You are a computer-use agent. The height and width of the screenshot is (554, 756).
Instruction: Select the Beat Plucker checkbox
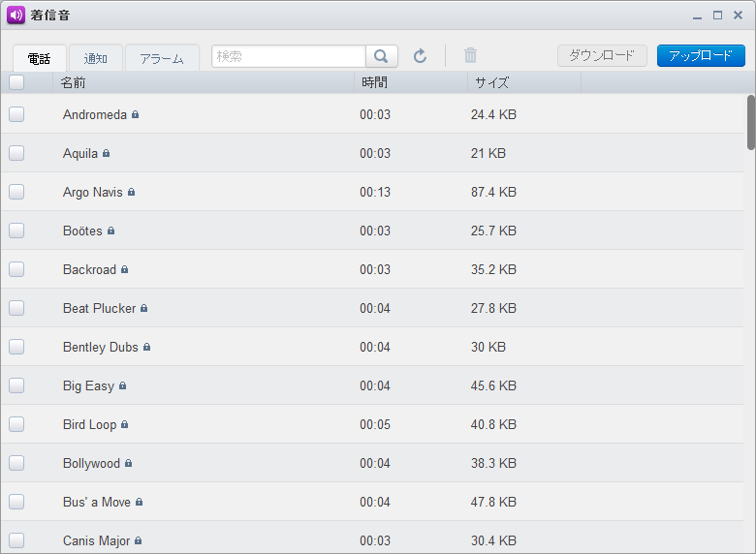pyautogui.click(x=16, y=308)
